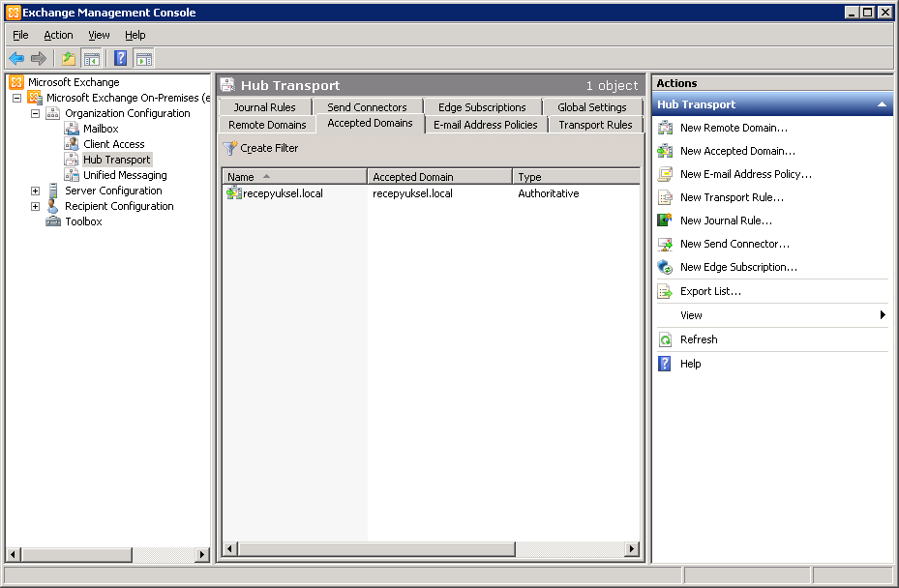The width and height of the screenshot is (899, 588).
Task: Click the Organization Configuration icon
Action: pyautogui.click(x=53, y=113)
